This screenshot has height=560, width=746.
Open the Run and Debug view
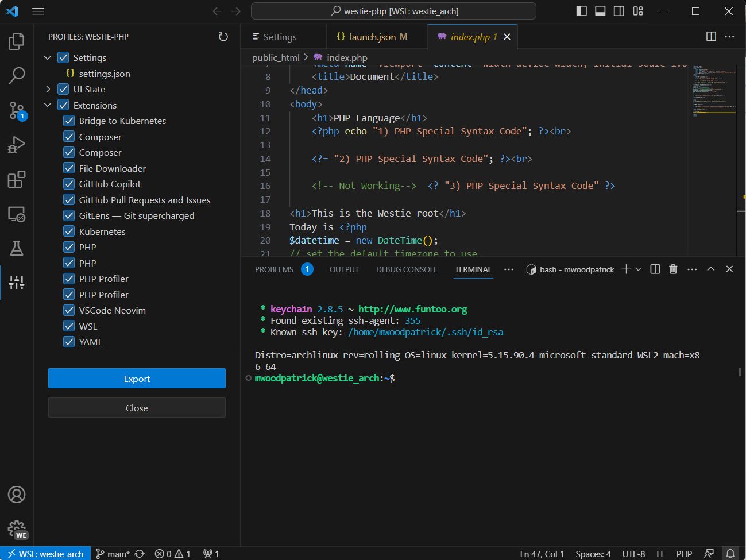tap(17, 144)
